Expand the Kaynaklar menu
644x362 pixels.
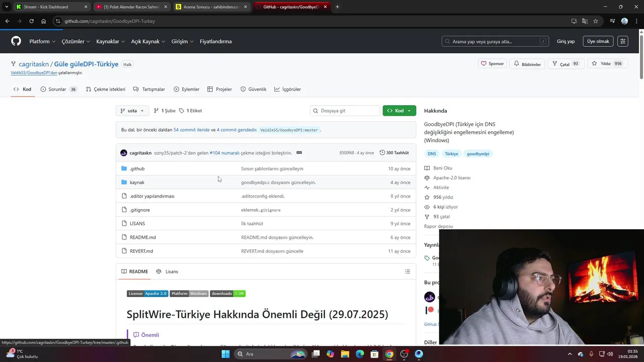[x=111, y=41]
